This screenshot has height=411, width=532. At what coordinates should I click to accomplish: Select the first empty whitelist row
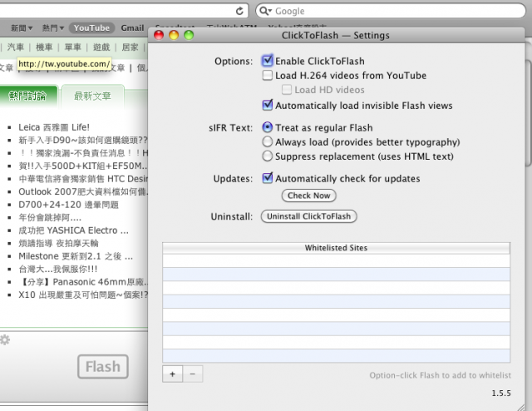coord(336,261)
